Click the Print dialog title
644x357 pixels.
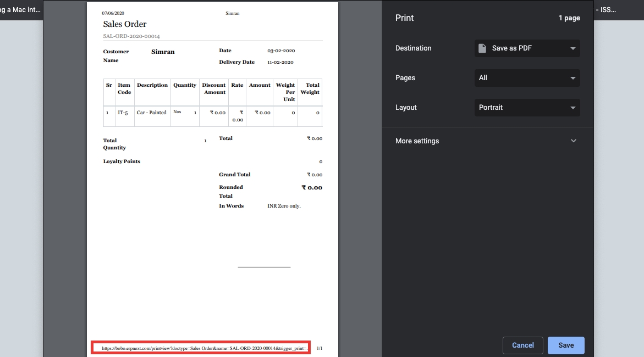click(404, 18)
